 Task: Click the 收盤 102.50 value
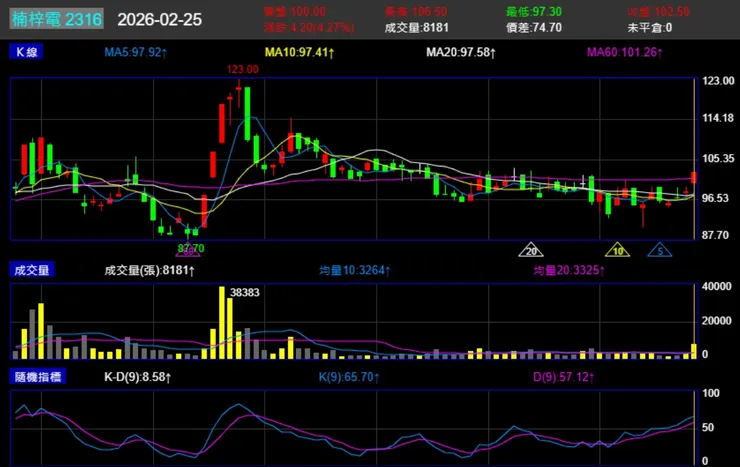659,11
